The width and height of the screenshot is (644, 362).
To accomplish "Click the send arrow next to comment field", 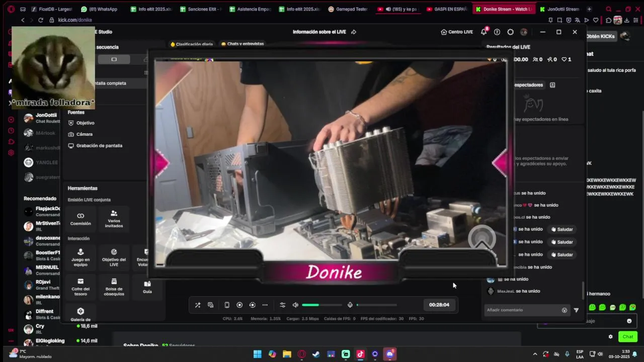I will pos(576,310).
